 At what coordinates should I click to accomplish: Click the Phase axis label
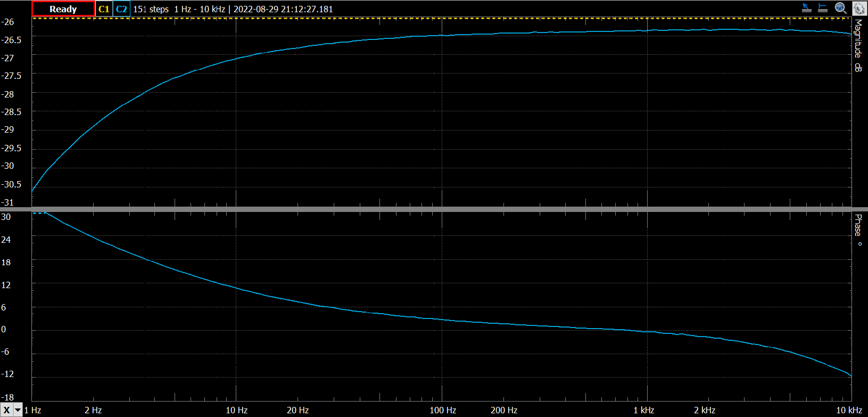coord(858,229)
